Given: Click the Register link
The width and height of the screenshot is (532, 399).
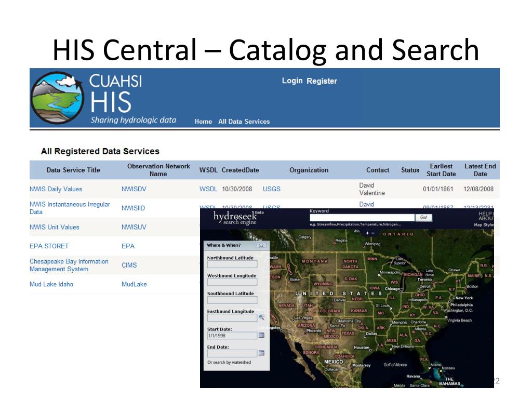Looking at the screenshot, I should click(322, 81).
